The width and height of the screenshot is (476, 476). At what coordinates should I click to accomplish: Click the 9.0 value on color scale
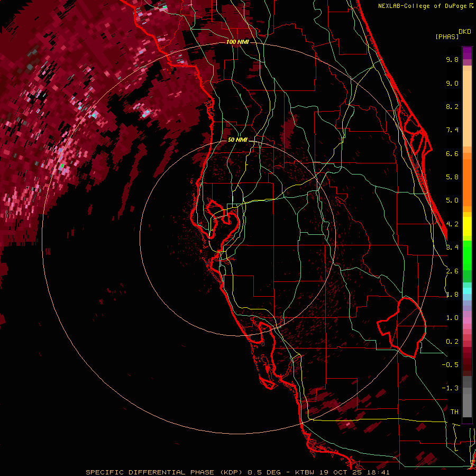click(452, 83)
